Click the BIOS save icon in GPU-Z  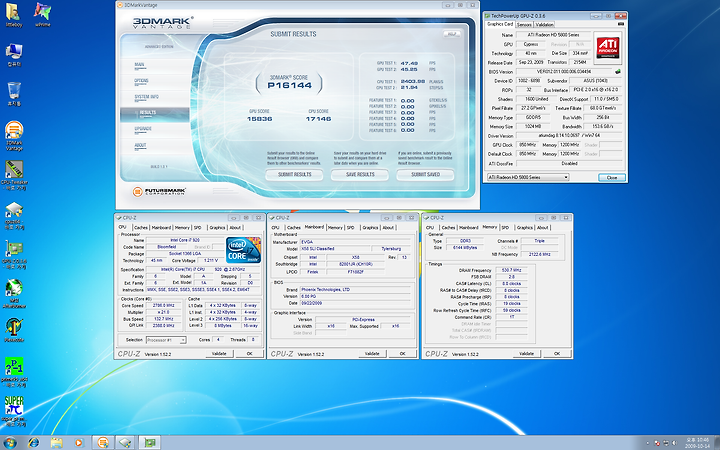pos(618,72)
